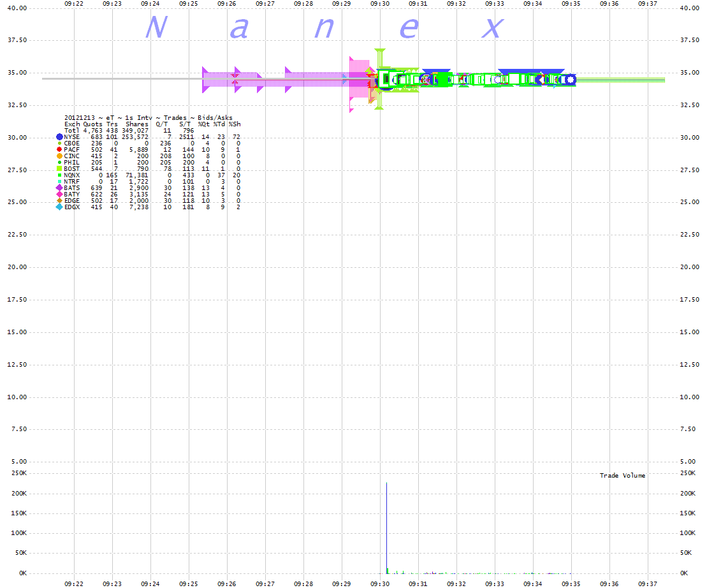Click the EDGX exchange name

pos(71,207)
